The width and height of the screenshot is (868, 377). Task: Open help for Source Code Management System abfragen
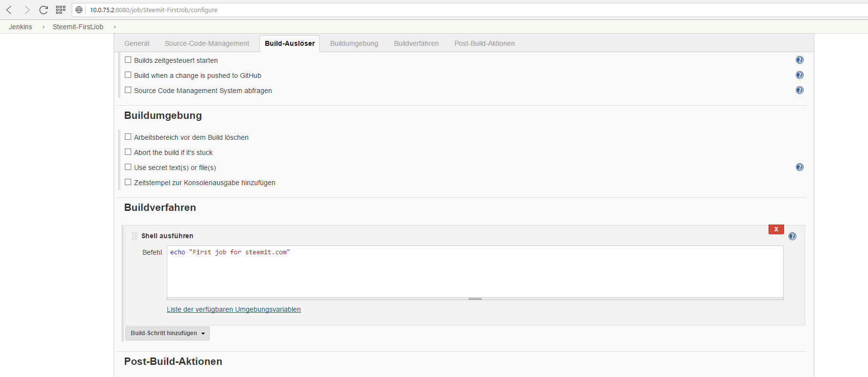(800, 90)
